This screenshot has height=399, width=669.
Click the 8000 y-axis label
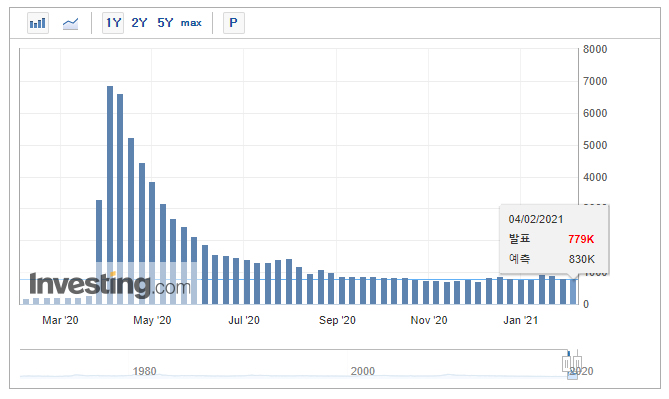595,49
